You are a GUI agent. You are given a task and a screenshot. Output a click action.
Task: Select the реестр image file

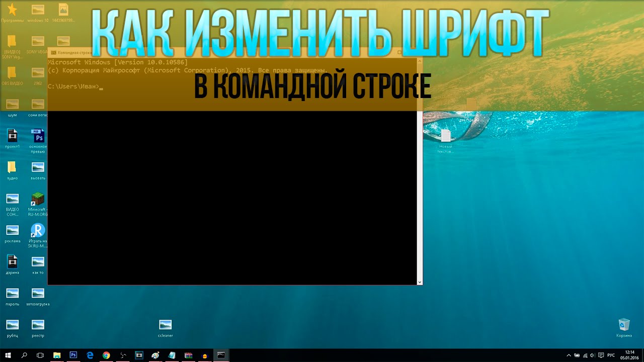38,328
